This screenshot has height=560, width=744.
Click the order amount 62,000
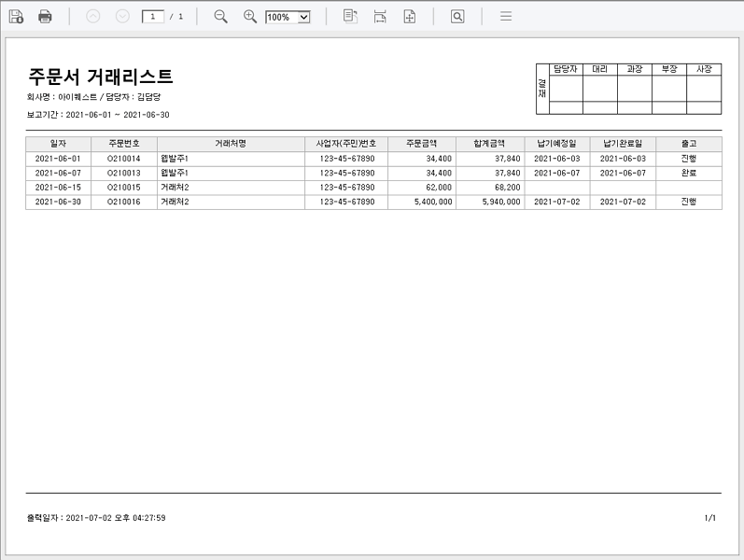(x=422, y=188)
